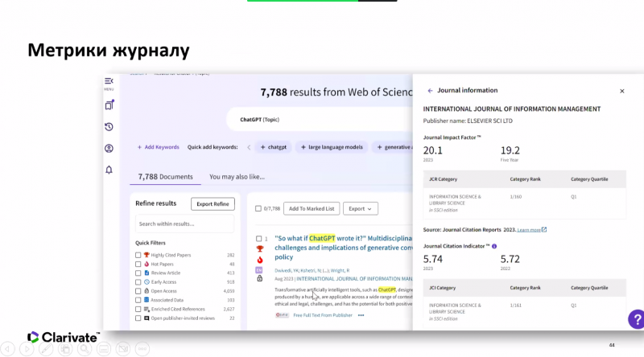Image resolution: width=644 pixels, height=357 pixels.
Task: Click the ChatGPT (Topic) search box
Action: (x=320, y=120)
